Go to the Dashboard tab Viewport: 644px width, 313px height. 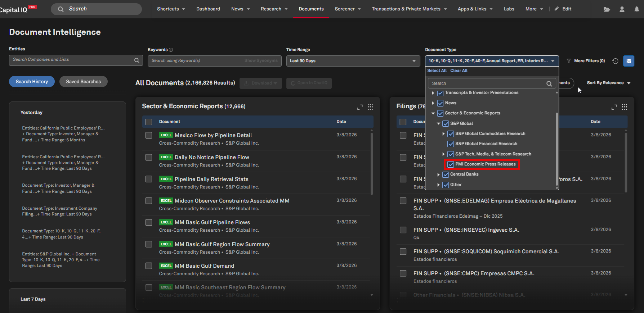(x=208, y=9)
